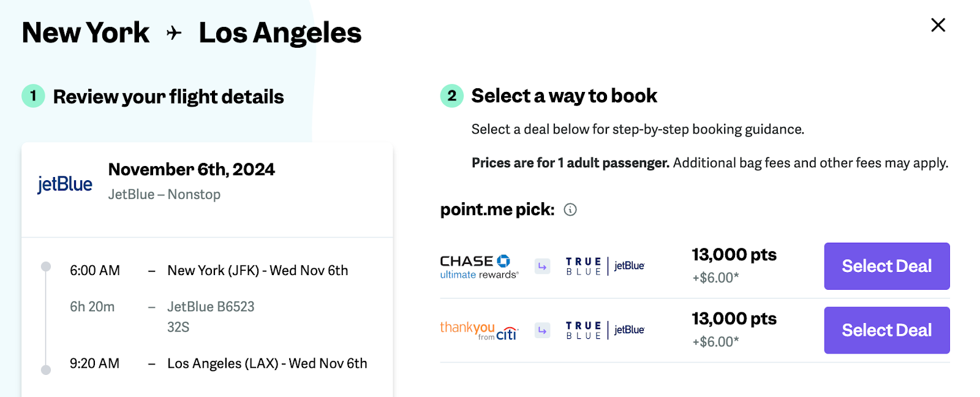Click the airplane icon between city names
980x397 pixels.
(x=174, y=33)
